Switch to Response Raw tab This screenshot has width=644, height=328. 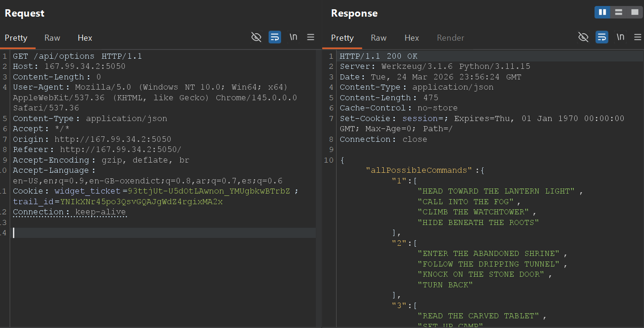pos(379,38)
